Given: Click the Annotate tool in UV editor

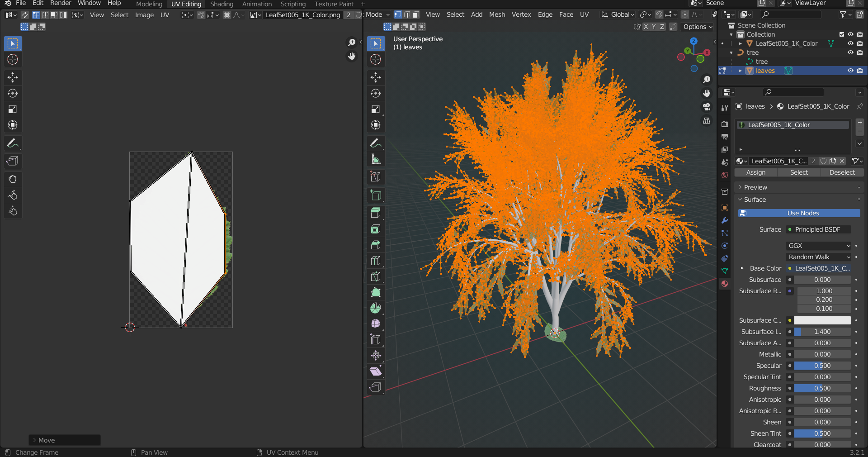Looking at the screenshot, I should click(x=13, y=143).
